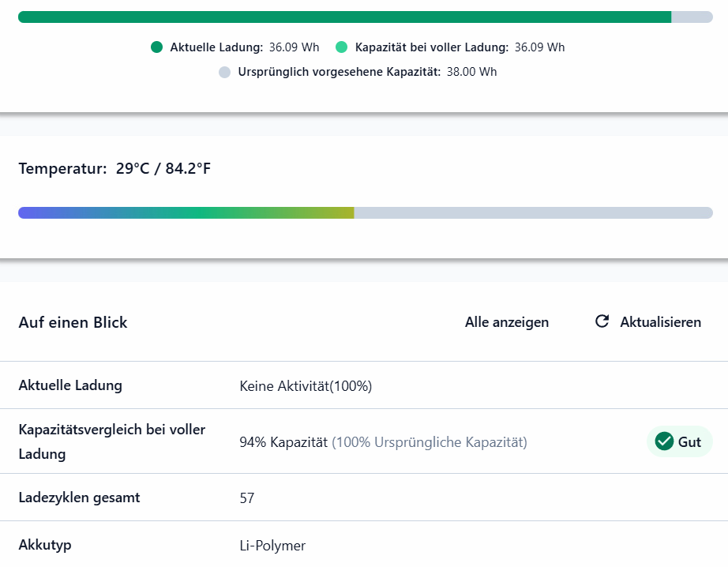Click the light green Kapazität bei voller Ladung dot
This screenshot has height=567, width=728.
[x=342, y=47]
